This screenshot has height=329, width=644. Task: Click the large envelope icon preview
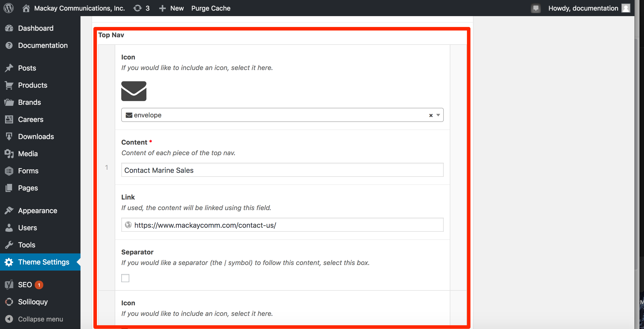pyautogui.click(x=134, y=91)
